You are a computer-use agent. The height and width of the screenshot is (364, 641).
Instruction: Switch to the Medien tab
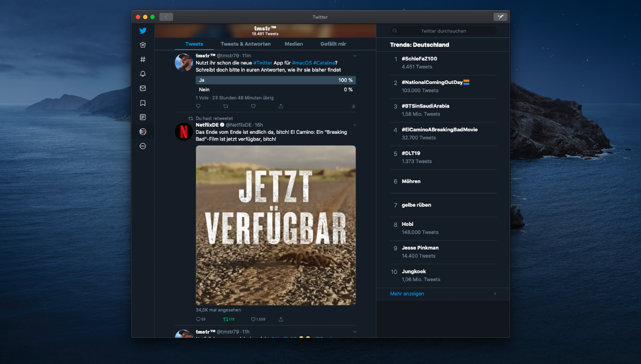coord(294,44)
